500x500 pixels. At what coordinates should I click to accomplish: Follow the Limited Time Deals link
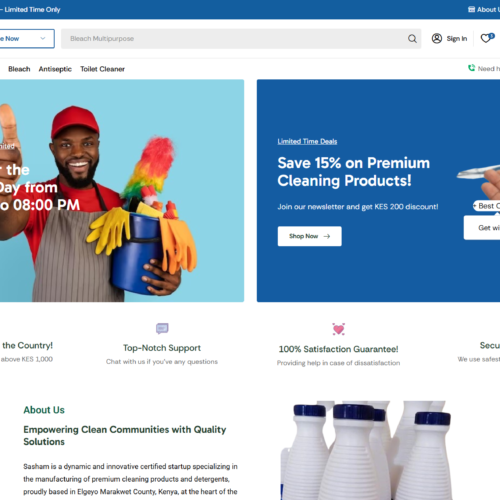307,141
